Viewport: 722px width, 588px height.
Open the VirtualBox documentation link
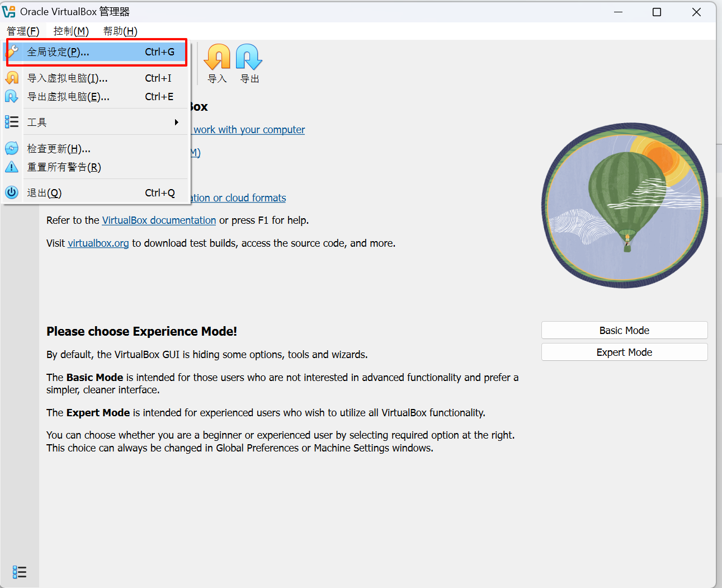[159, 220]
